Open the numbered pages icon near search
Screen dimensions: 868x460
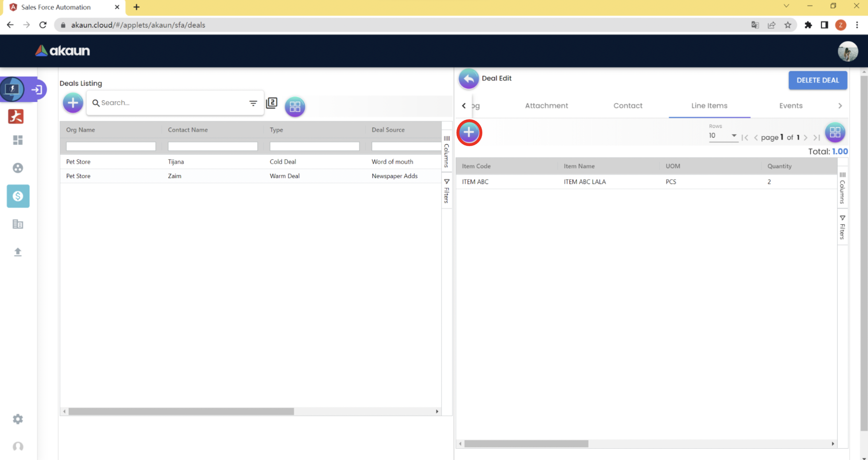click(x=272, y=103)
